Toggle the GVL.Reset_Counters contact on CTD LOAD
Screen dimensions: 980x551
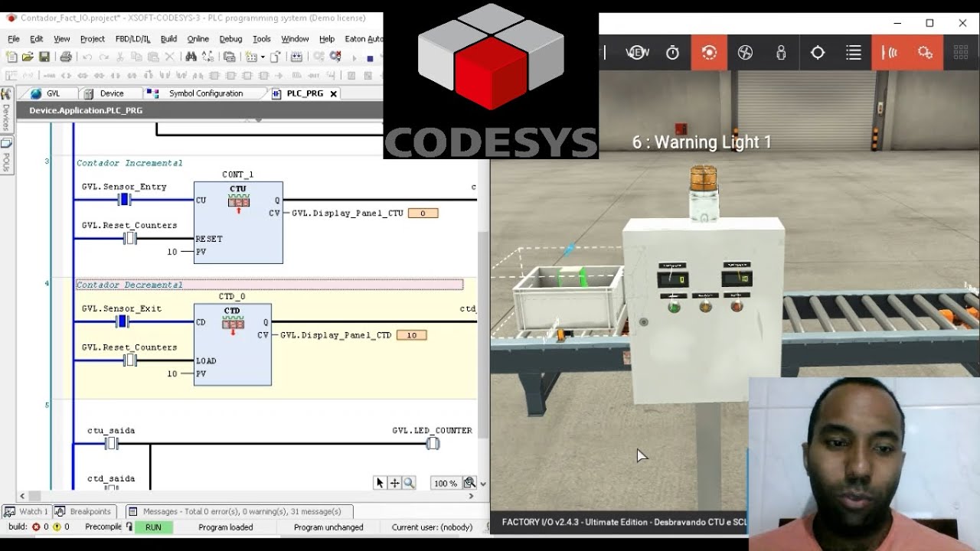pos(130,360)
